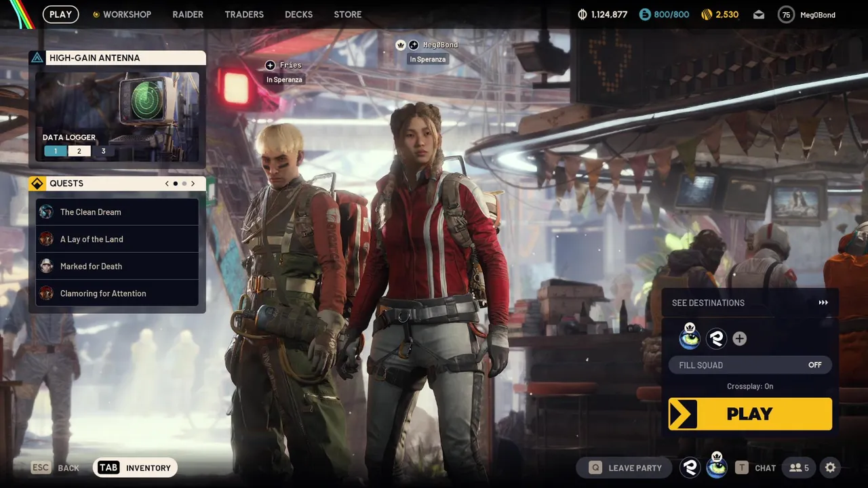Click the R logo avatar in bottom bar
Viewport: 868px width, 488px height.
pyautogui.click(x=690, y=467)
